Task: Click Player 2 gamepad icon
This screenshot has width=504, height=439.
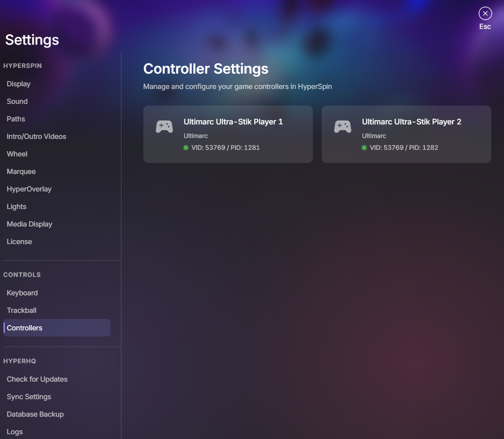Action: tap(343, 127)
